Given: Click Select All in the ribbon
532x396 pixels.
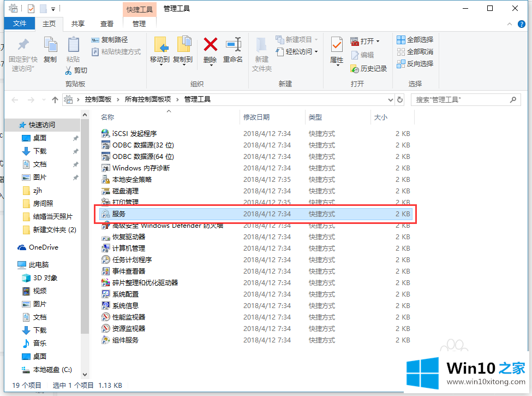Looking at the screenshot, I should 415,40.
